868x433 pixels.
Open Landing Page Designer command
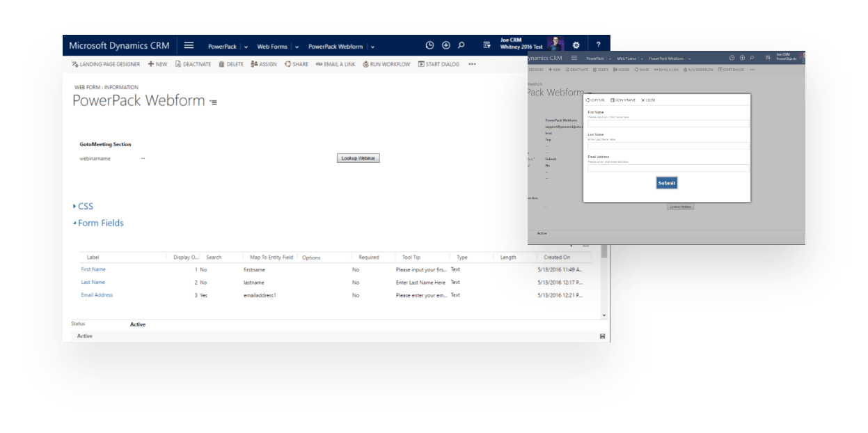click(x=105, y=64)
